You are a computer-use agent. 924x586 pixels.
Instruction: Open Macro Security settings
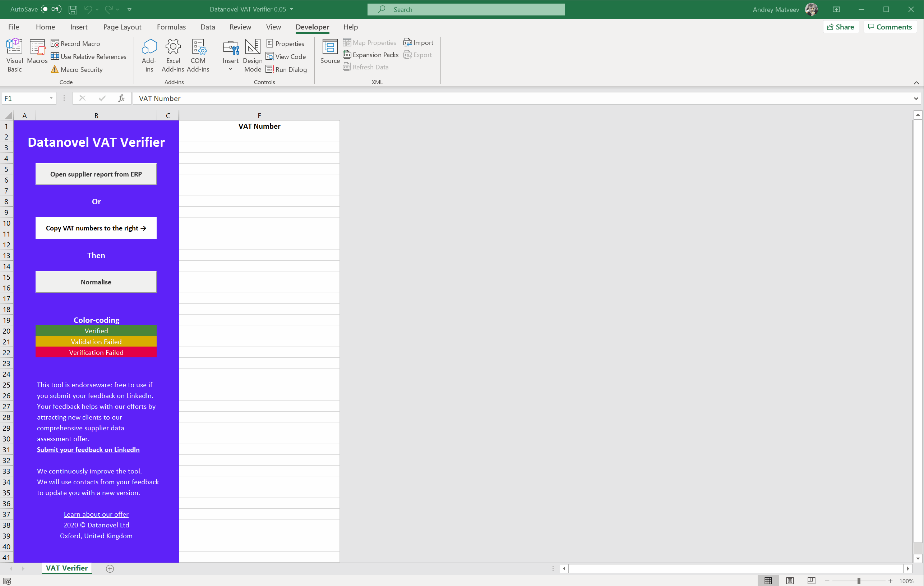pyautogui.click(x=77, y=69)
